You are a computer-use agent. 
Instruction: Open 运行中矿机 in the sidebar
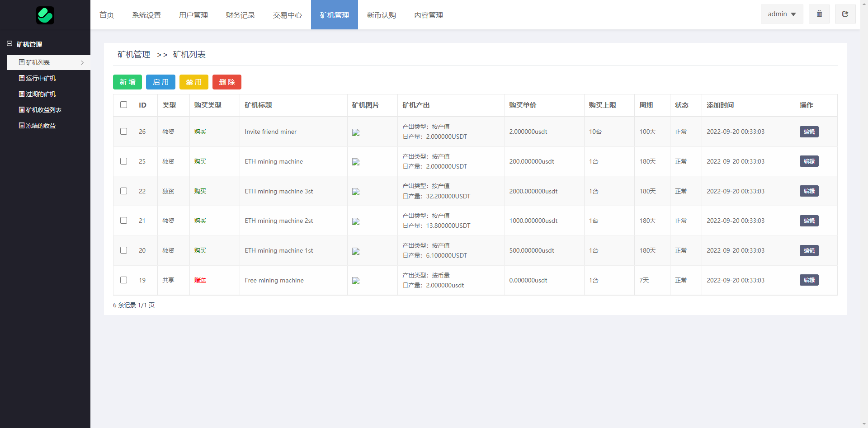41,78
